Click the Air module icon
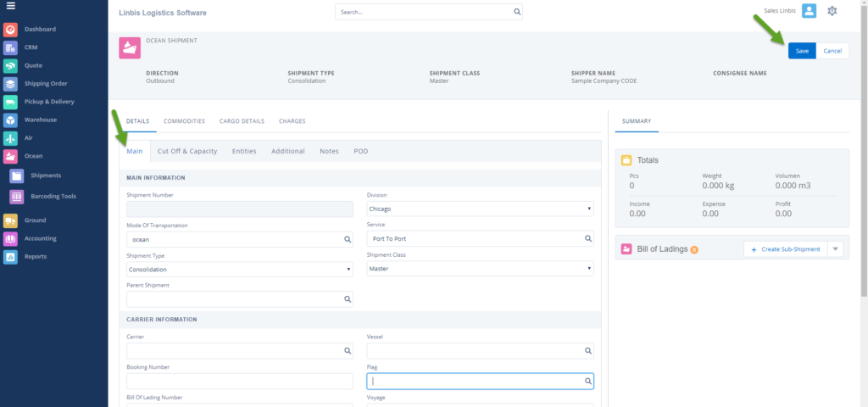 click(10, 138)
